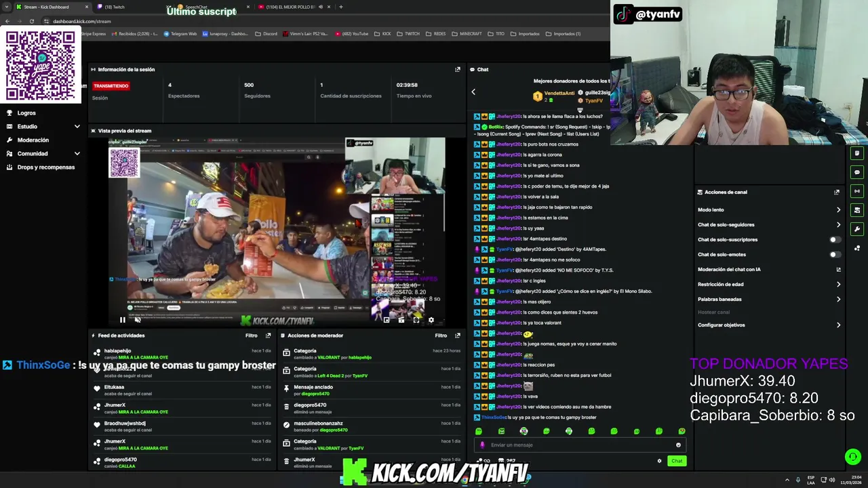The width and height of the screenshot is (868, 488).
Task: Click Jheferyt20 username in first chat message
Action: click(x=509, y=117)
